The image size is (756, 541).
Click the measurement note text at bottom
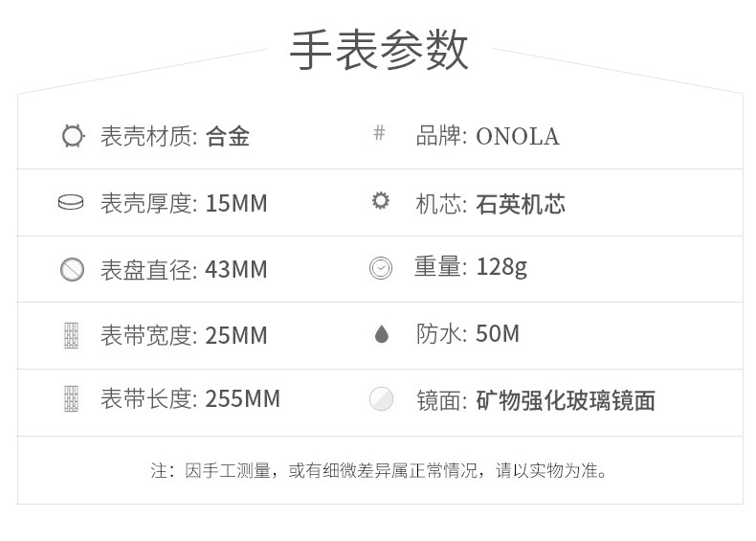coord(379,470)
